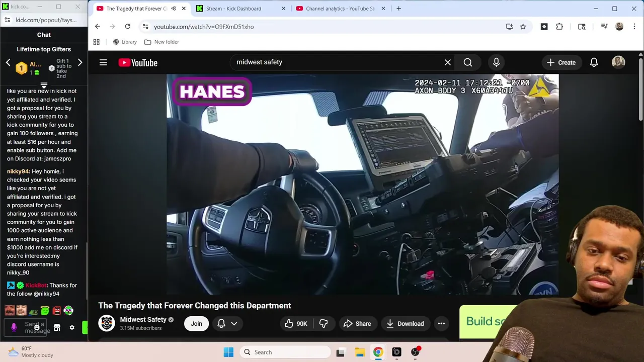View site info in Kick popout window
644x362 pixels.
(7, 20)
